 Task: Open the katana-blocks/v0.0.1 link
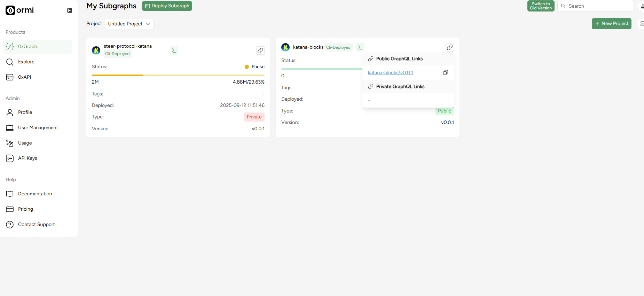[x=390, y=72]
